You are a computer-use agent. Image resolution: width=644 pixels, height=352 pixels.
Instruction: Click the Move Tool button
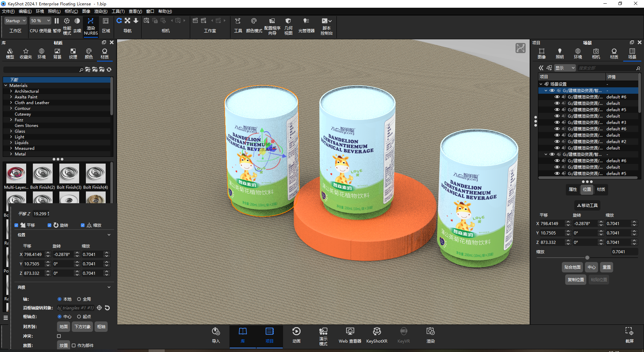point(587,205)
